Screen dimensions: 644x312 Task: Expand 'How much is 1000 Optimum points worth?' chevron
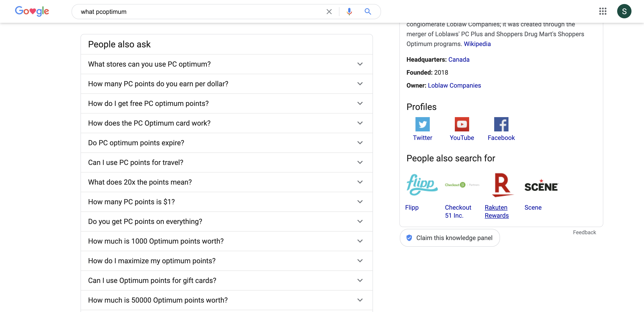(360, 241)
